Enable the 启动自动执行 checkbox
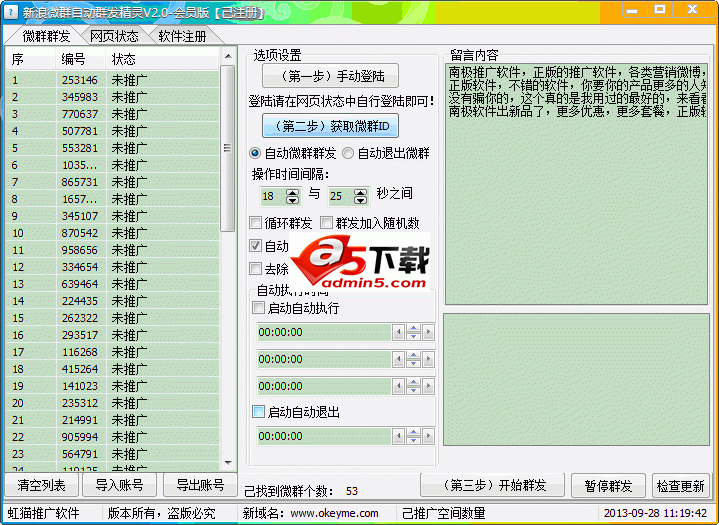Viewport: 719px width, 525px height. pyautogui.click(x=258, y=308)
